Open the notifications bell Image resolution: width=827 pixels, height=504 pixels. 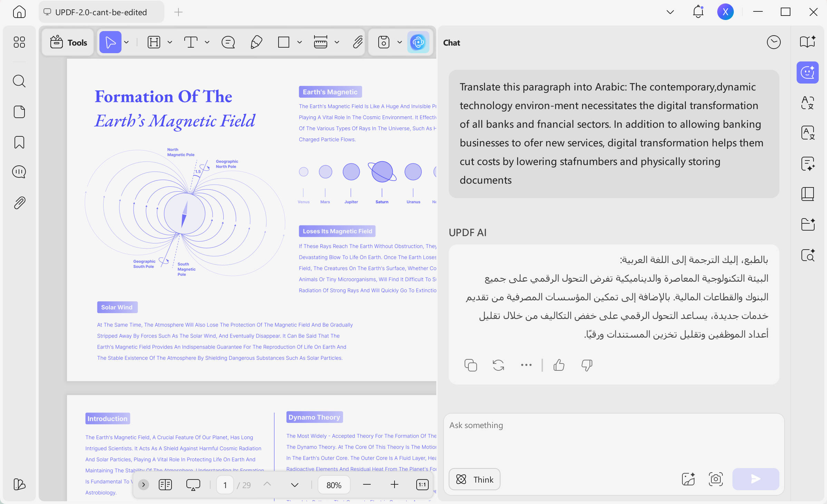pyautogui.click(x=698, y=12)
